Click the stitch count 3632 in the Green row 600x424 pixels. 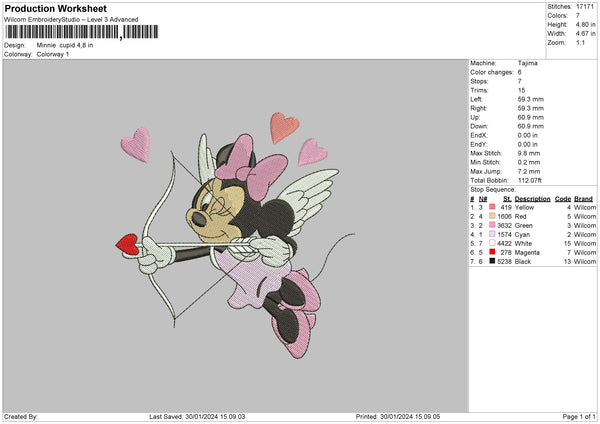pyautogui.click(x=504, y=225)
